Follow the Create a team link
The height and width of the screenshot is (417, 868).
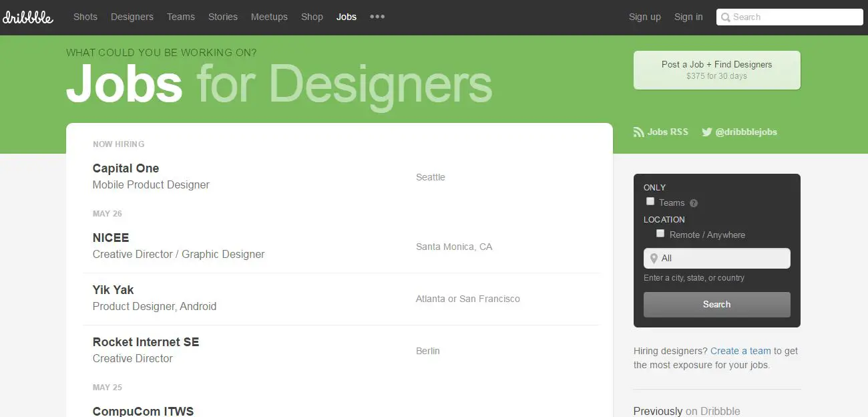740,351
